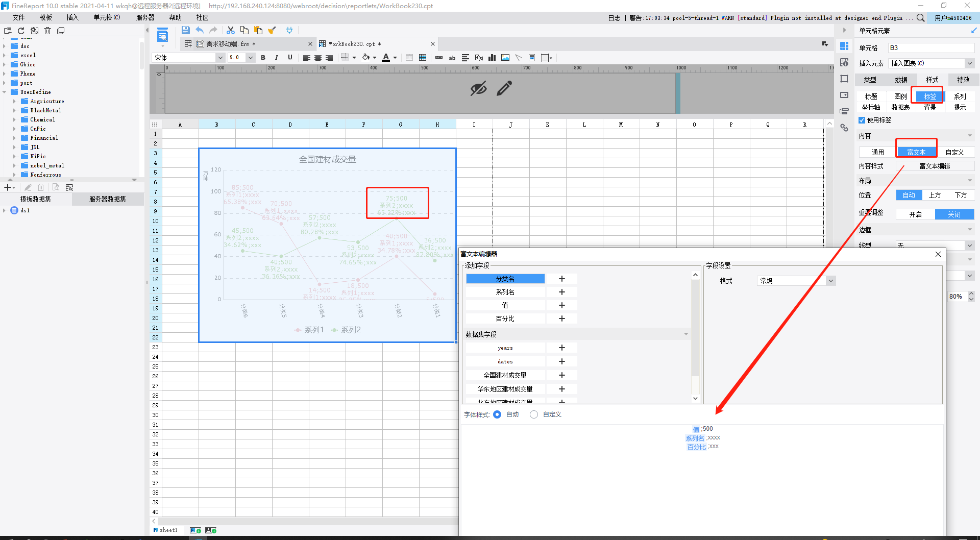Toggle the hidden-eye icon above the chart
Screen dimensions: 980x540
[478, 88]
